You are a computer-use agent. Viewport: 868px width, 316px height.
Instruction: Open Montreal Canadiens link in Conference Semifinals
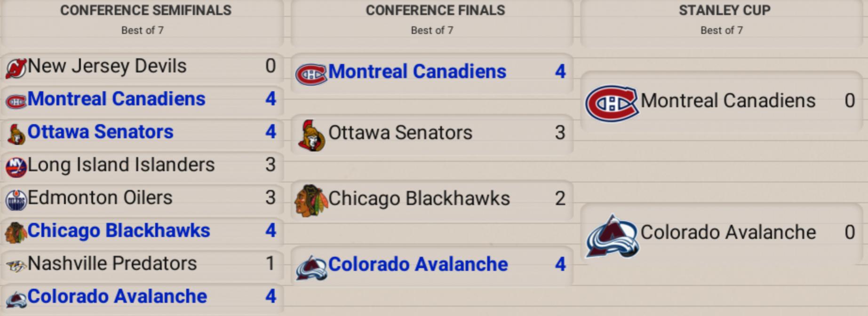pos(116,99)
